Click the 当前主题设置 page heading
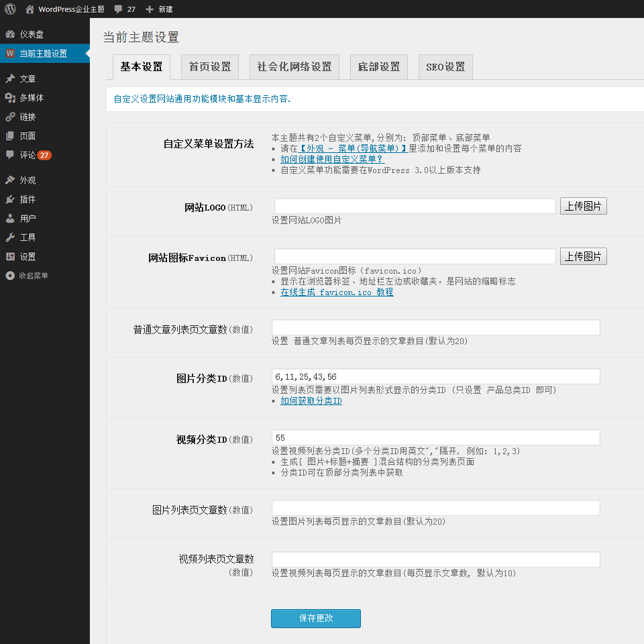 point(141,38)
